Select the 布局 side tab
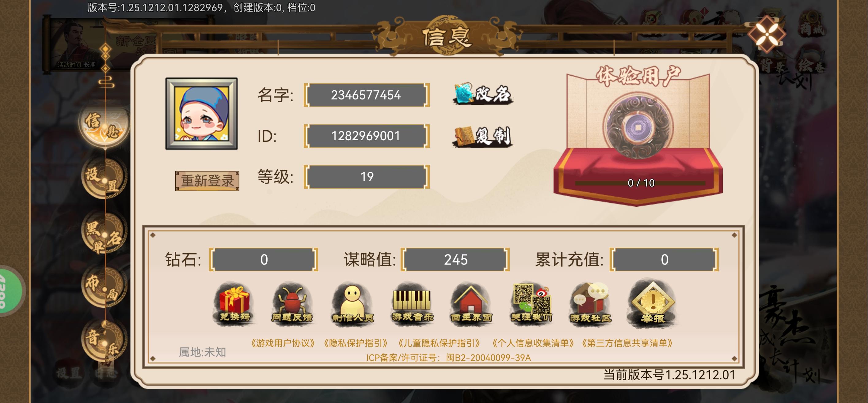 [x=104, y=288]
